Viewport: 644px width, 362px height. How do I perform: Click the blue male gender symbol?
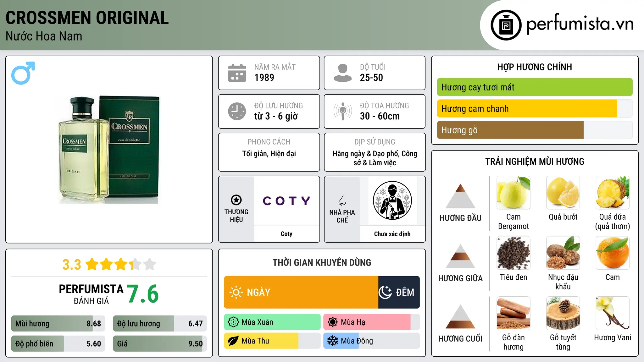click(23, 73)
